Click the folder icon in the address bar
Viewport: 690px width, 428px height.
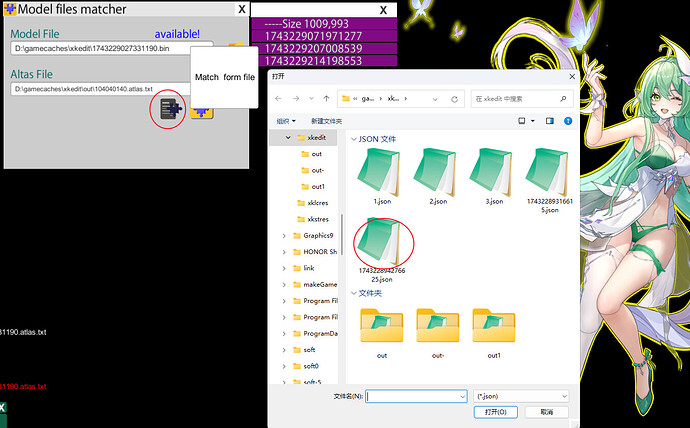pyautogui.click(x=346, y=99)
